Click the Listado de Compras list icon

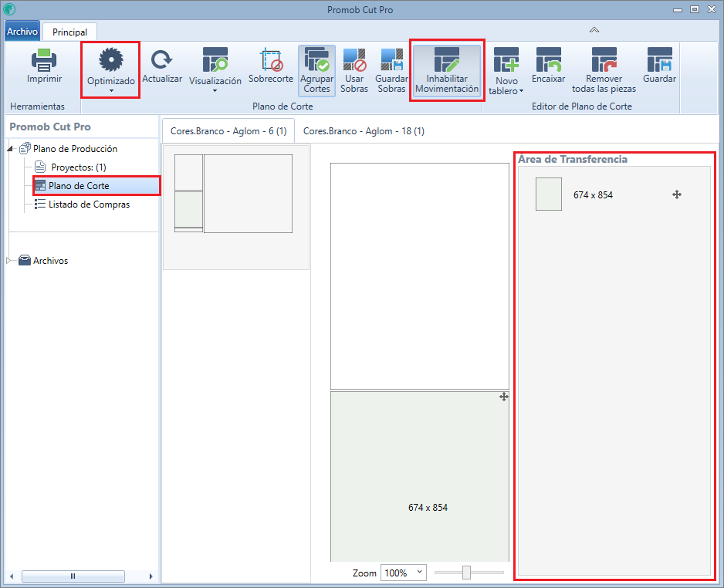click(x=39, y=204)
